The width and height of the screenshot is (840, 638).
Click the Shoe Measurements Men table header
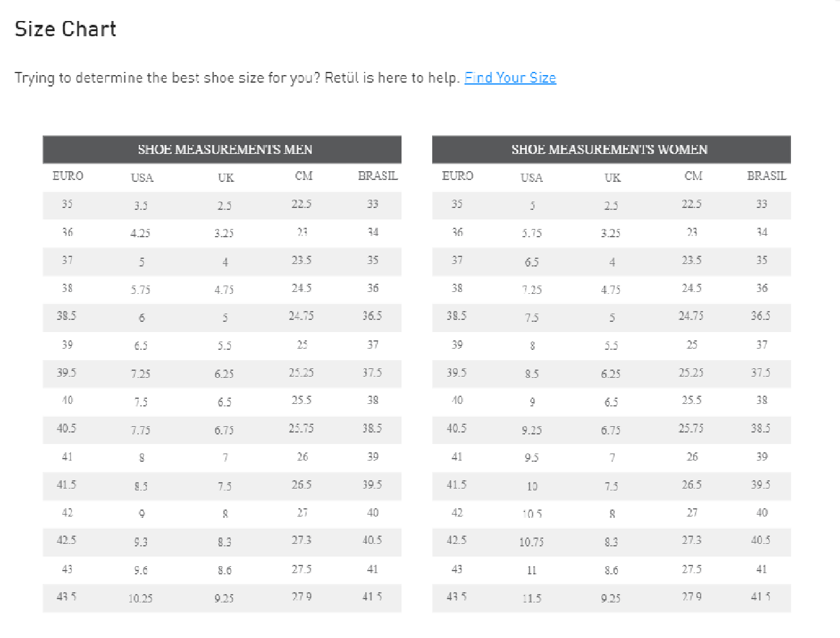(225, 149)
